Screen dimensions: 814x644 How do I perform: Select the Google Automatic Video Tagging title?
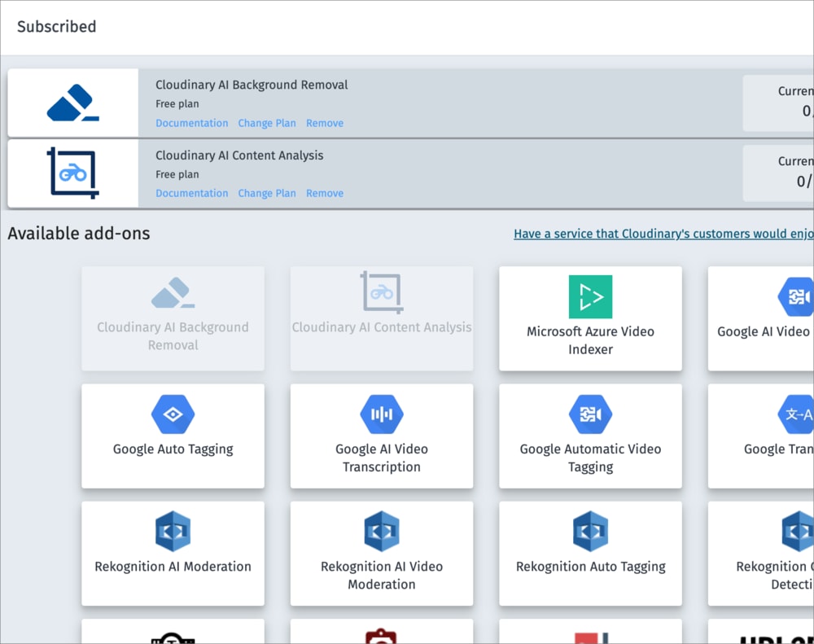pyautogui.click(x=590, y=458)
